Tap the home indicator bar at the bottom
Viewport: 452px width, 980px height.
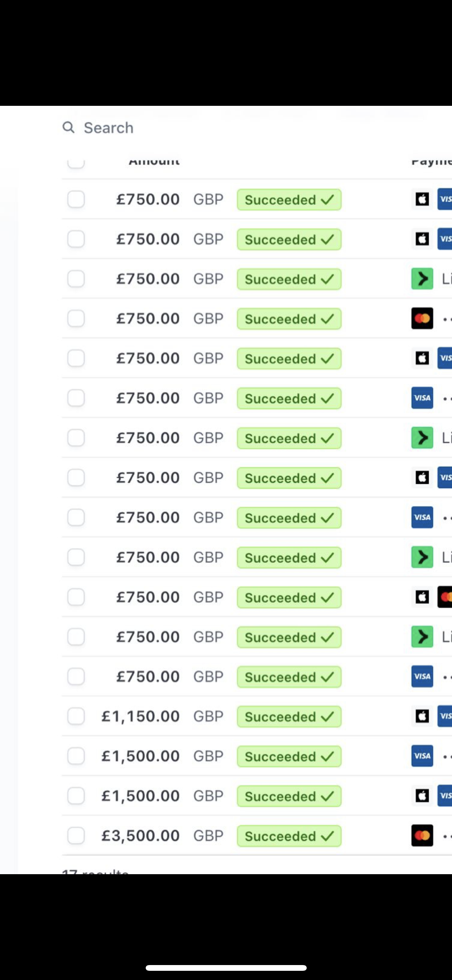click(x=226, y=968)
